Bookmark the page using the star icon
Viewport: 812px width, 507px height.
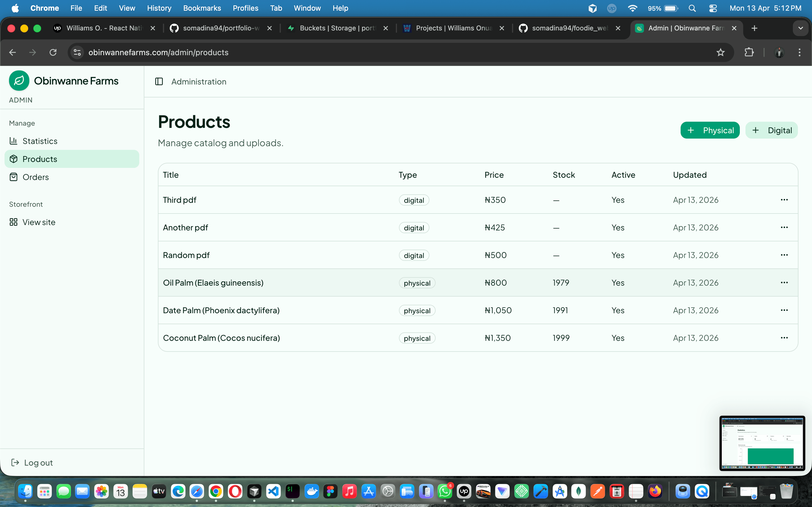721,52
